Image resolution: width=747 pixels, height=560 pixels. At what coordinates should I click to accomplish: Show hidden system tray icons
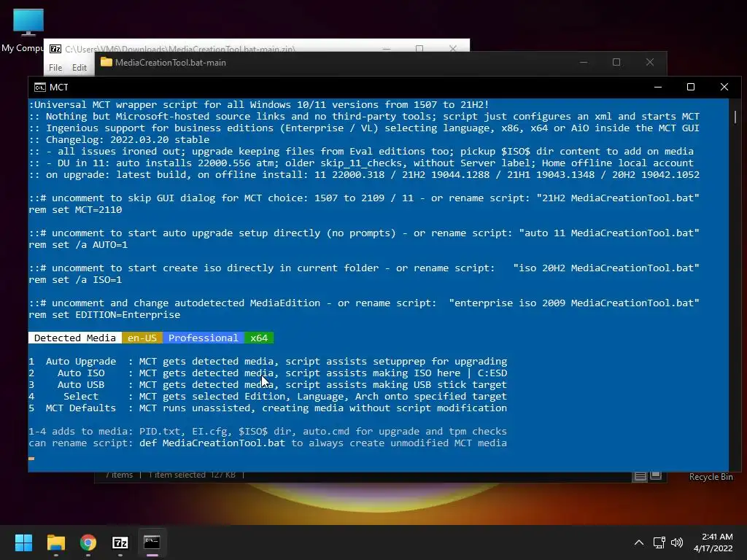[639, 542]
